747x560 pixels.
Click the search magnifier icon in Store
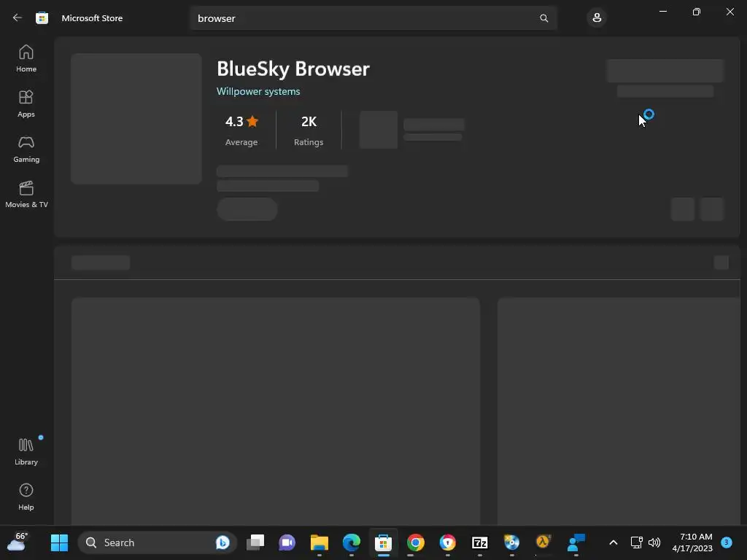click(x=544, y=18)
